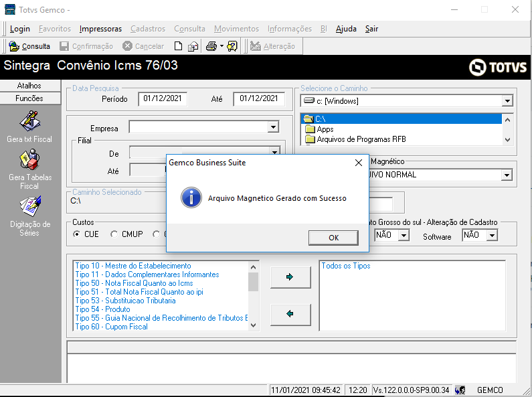
Task: Click the Atalhos sidebar button
Action: coord(30,86)
